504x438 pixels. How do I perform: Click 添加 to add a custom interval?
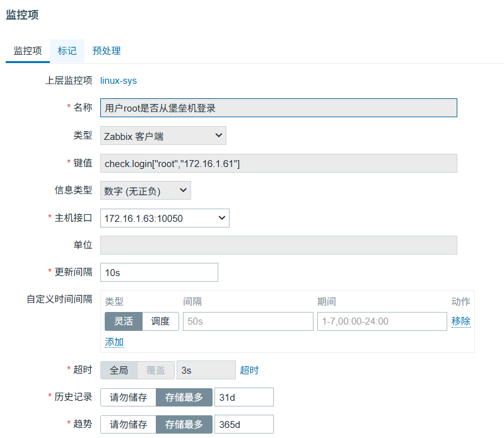114,342
